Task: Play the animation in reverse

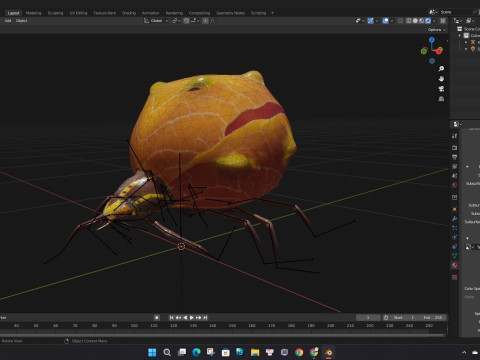Action: pyautogui.click(x=185, y=318)
